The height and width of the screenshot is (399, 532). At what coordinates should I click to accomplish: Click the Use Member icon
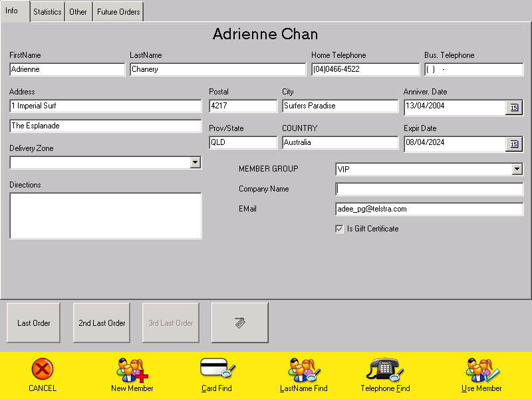[x=481, y=369]
